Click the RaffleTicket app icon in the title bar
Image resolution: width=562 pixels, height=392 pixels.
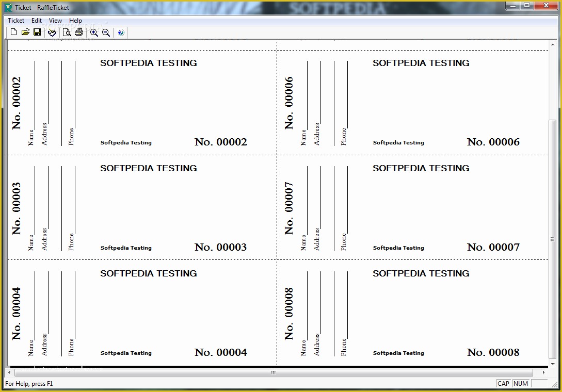coord(9,8)
